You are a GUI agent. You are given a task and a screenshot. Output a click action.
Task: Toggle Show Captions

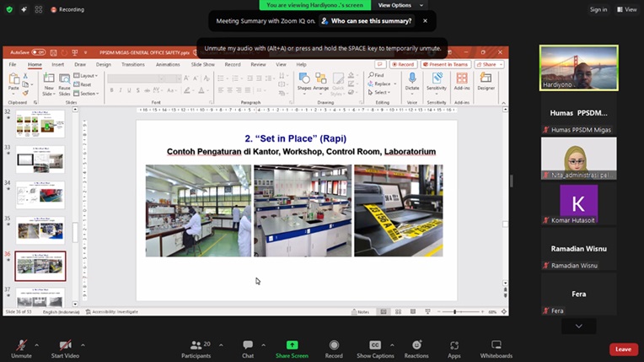[x=375, y=348]
